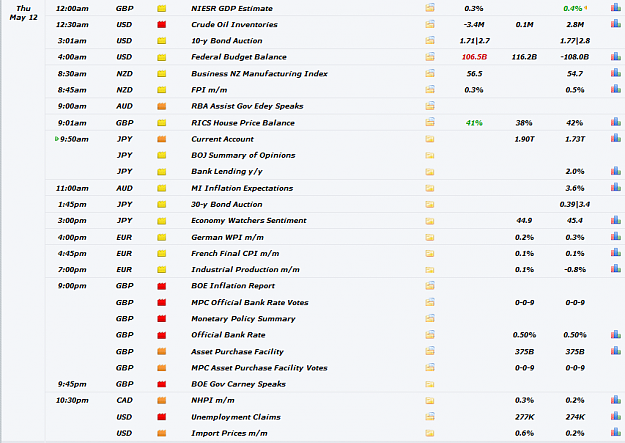Open MPC Asset Purchase Facility Votes event

[259, 368]
